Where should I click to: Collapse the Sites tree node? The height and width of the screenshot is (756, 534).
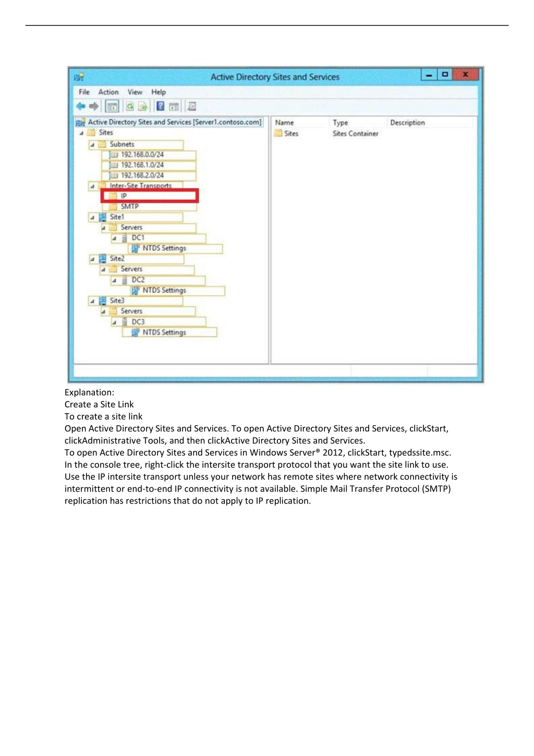(81, 133)
